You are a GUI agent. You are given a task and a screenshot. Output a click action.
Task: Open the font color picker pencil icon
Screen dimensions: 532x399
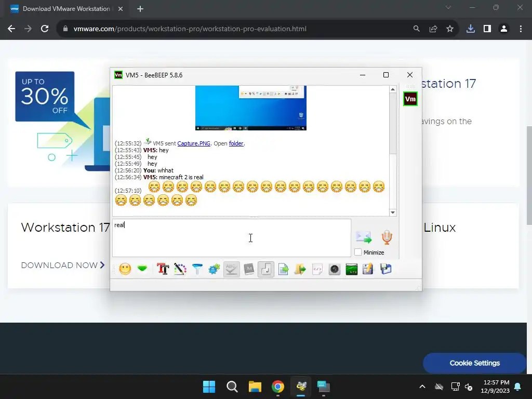pos(180,270)
